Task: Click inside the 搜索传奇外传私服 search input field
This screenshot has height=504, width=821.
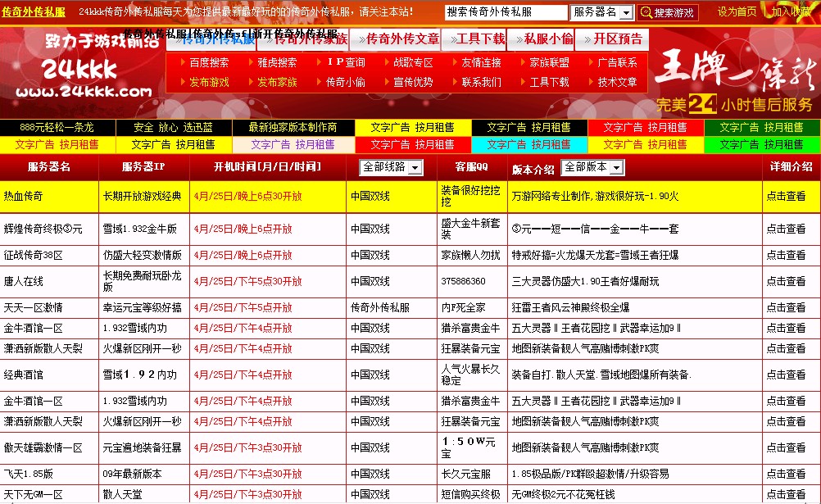Action: (506, 11)
